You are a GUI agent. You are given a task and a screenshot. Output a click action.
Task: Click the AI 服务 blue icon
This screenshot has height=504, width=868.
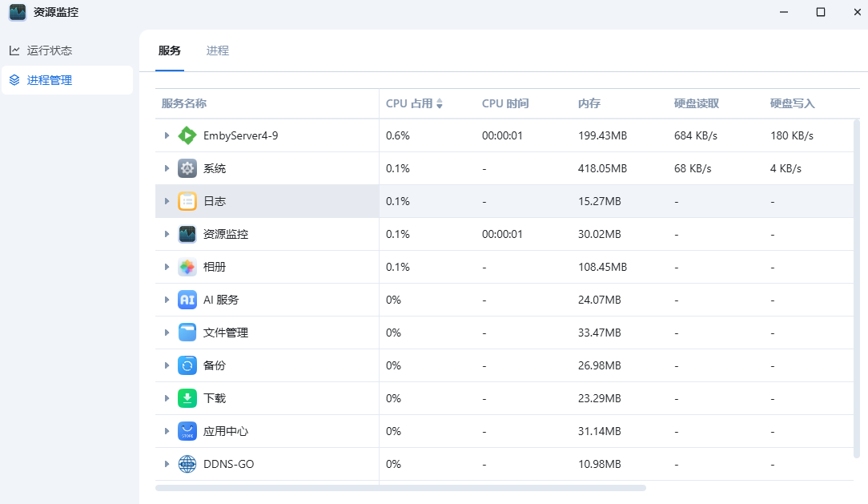187,300
